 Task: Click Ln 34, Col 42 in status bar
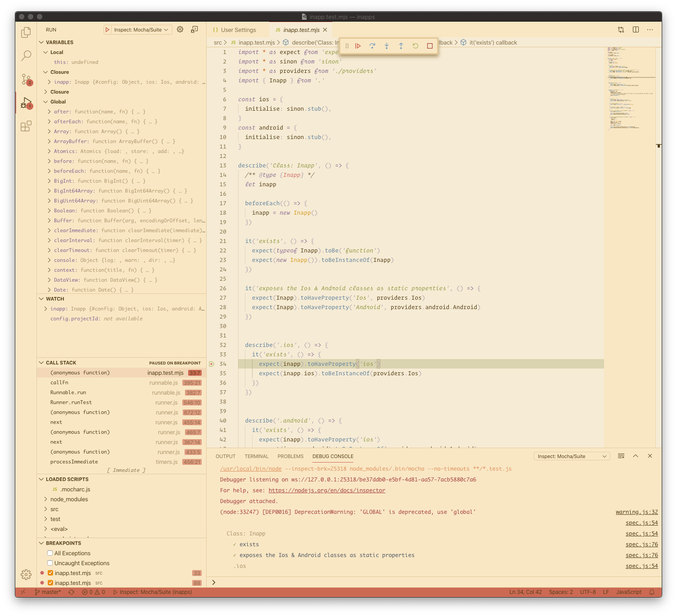(525, 592)
